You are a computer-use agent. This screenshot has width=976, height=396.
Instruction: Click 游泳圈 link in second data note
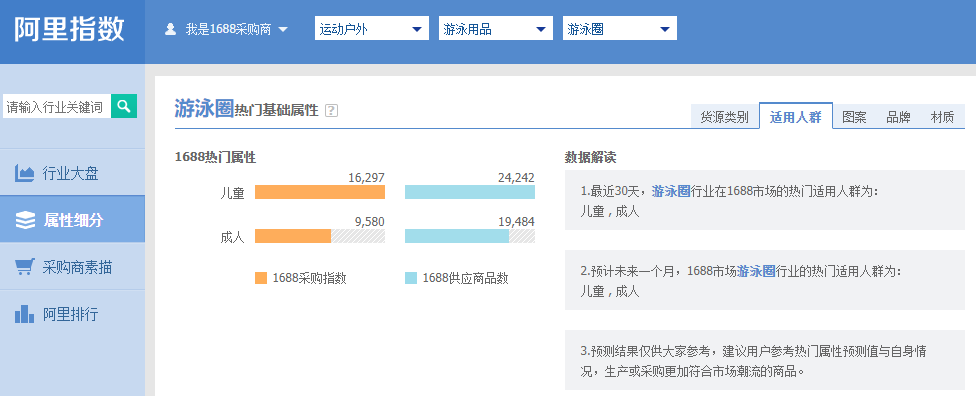(x=756, y=271)
